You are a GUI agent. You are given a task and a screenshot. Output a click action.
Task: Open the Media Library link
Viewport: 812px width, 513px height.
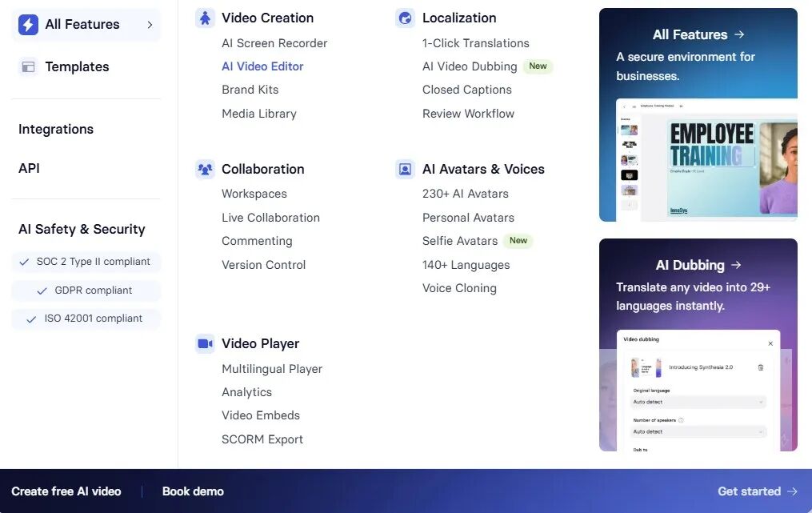(x=259, y=114)
